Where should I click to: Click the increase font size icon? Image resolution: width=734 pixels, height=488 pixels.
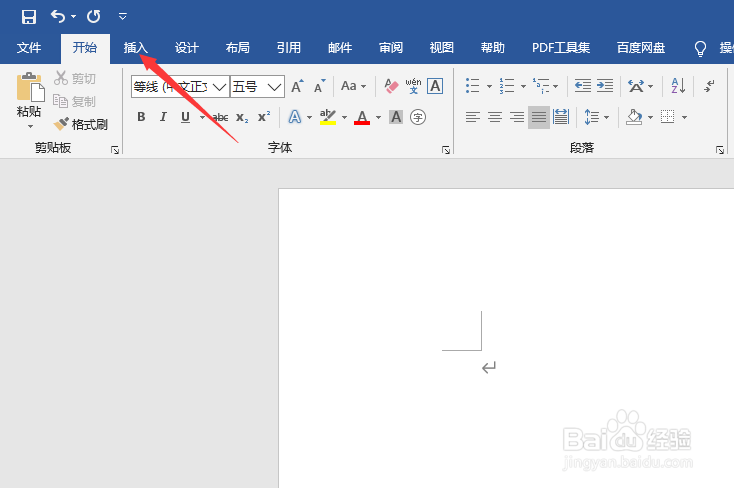(x=298, y=86)
